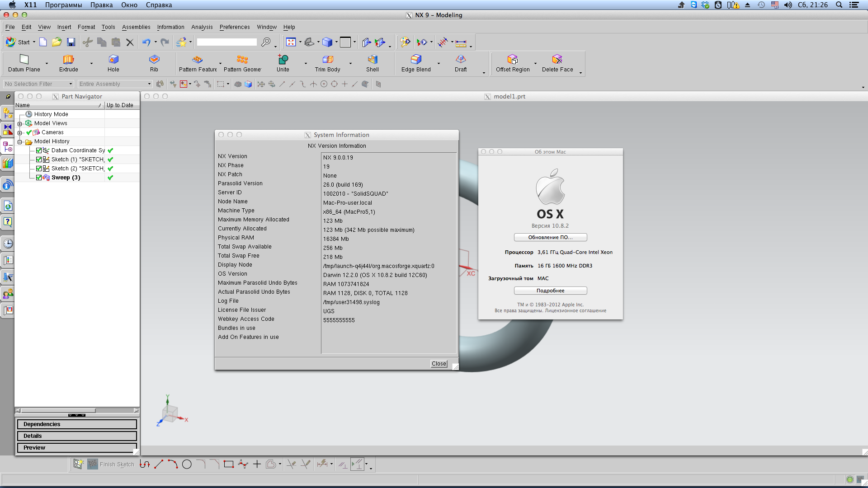Redo the last action
This screenshot has width=868, height=488.
click(165, 42)
